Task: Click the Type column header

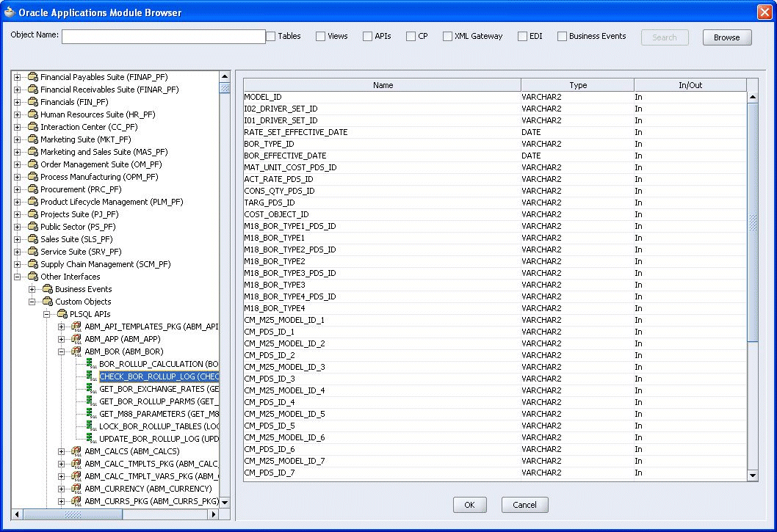Action: 578,85
